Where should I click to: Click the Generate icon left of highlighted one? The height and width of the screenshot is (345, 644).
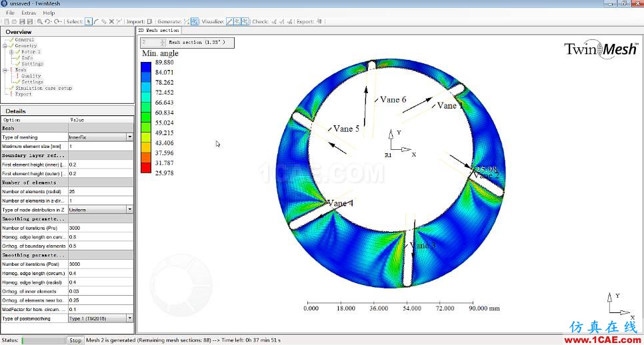187,21
